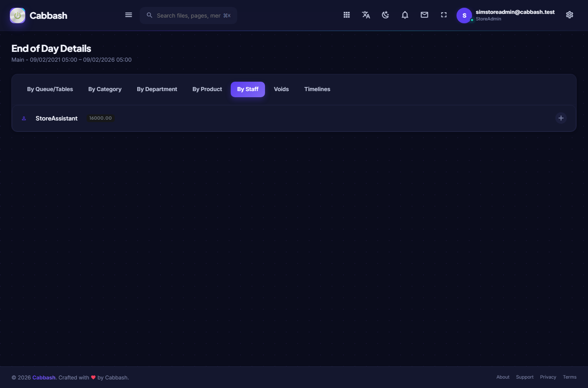Toggle fullscreen mode icon
Viewport: 588px width, 388px height.
pyautogui.click(x=444, y=15)
